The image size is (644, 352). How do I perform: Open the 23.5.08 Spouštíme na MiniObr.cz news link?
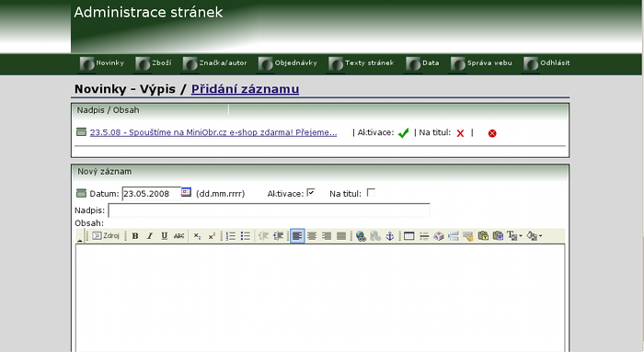(213, 132)
